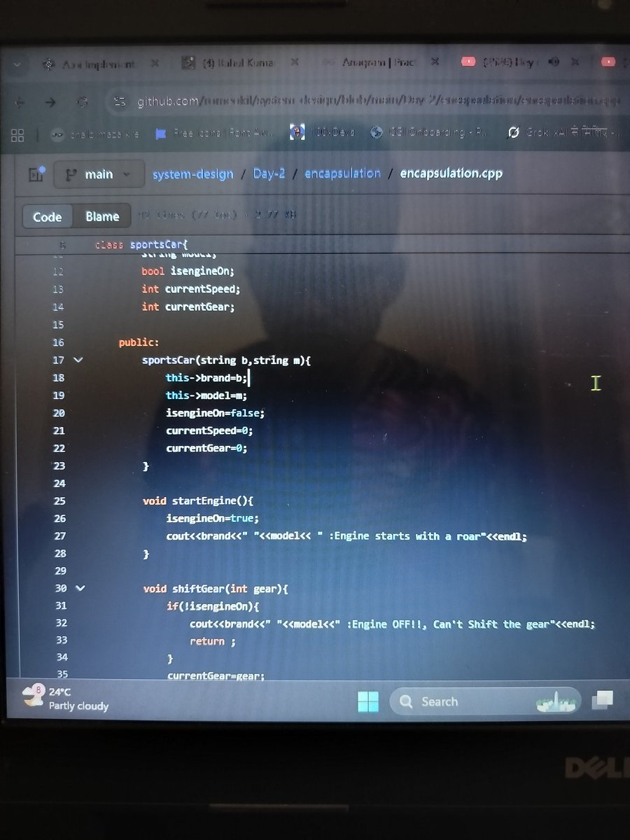This screenshot has width=630, height=840.
Task: Click 'currentSpeed=0;' code line
Action: pyautogui.click(x=209, y=430)
